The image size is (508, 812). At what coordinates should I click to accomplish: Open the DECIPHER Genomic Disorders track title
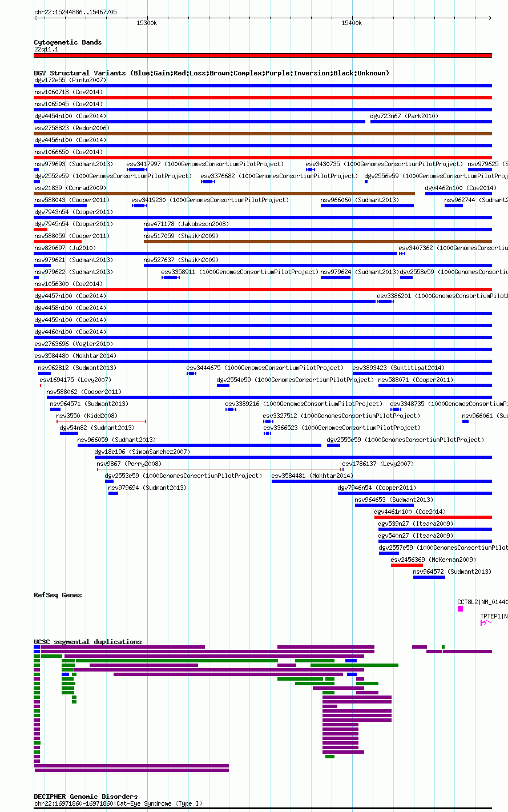coord(86,797)
